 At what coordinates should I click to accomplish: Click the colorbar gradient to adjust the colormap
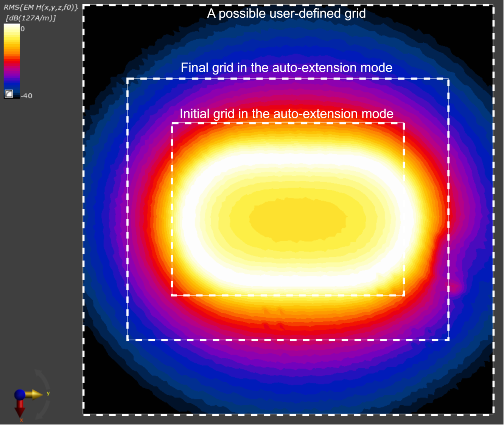click(x=11, y=60)
